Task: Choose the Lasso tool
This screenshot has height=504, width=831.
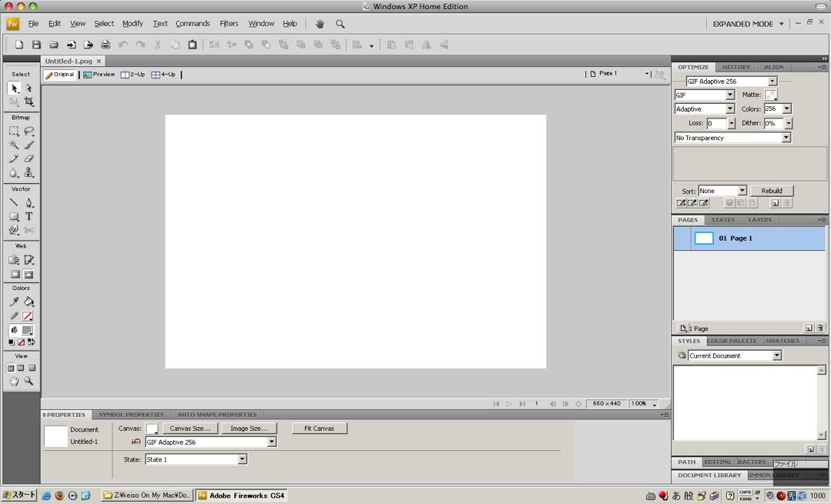Action: coord(28,132)
